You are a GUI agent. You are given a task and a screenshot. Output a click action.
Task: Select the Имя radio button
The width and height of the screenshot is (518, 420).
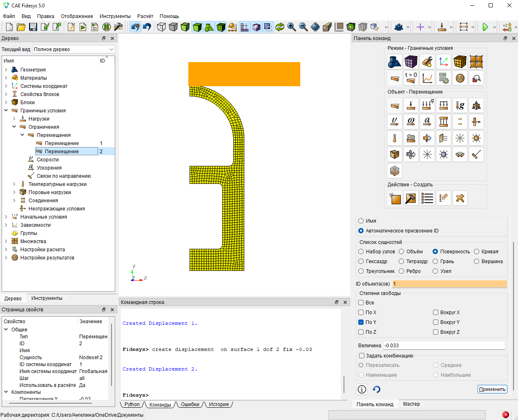(x=361, y=221)
